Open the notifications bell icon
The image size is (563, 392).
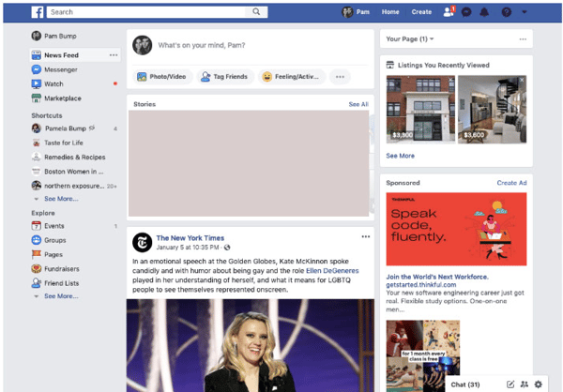pyautogui.click(x=484, y=12)
